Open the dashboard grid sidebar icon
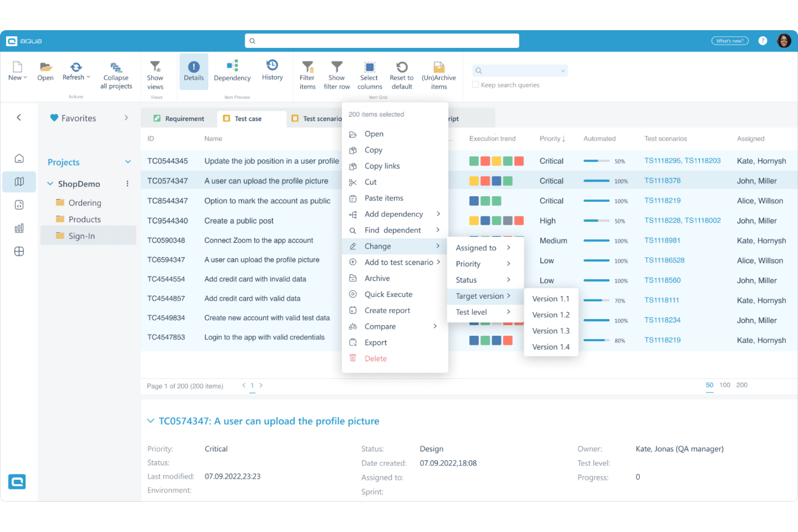 [19, 251]
